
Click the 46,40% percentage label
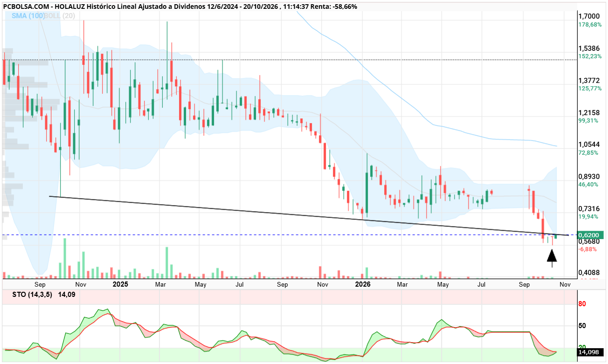coord(589,185)
